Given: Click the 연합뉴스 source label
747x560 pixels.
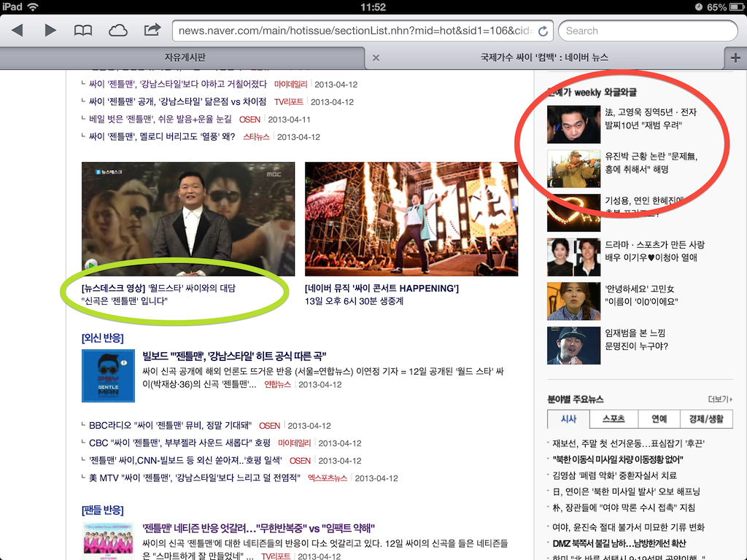Looking at the screenshot, I should 277,384.
